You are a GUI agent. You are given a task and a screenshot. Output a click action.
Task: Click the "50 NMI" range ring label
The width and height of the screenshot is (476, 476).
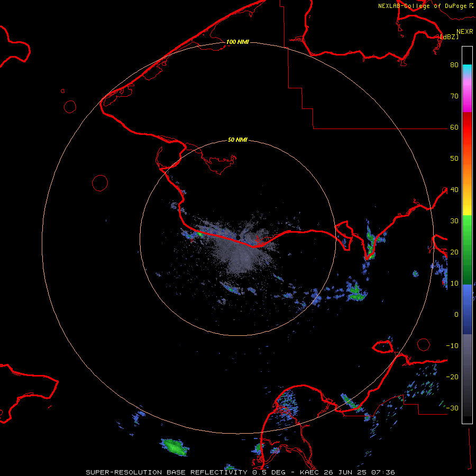tap(237, 140)
